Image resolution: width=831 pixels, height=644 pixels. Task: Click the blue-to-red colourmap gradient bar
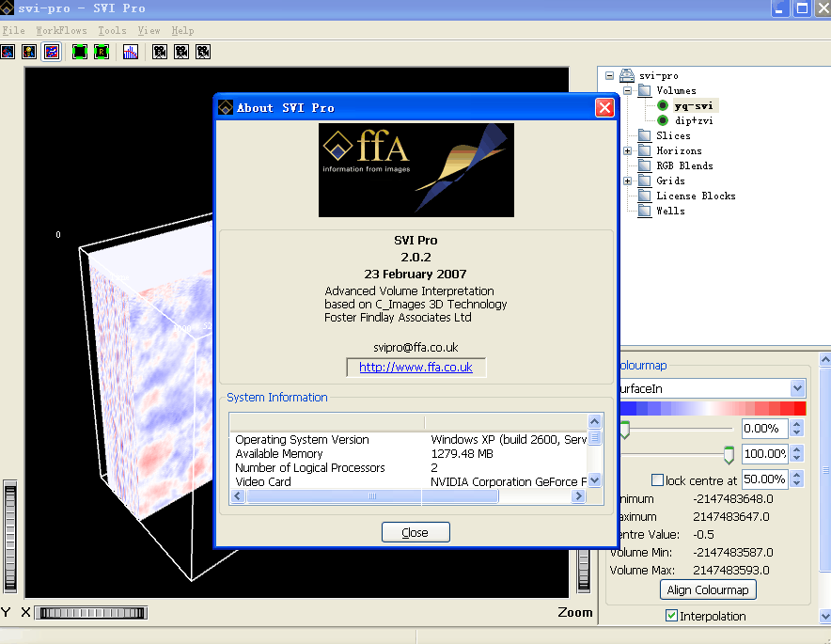[x=713, y=408]
